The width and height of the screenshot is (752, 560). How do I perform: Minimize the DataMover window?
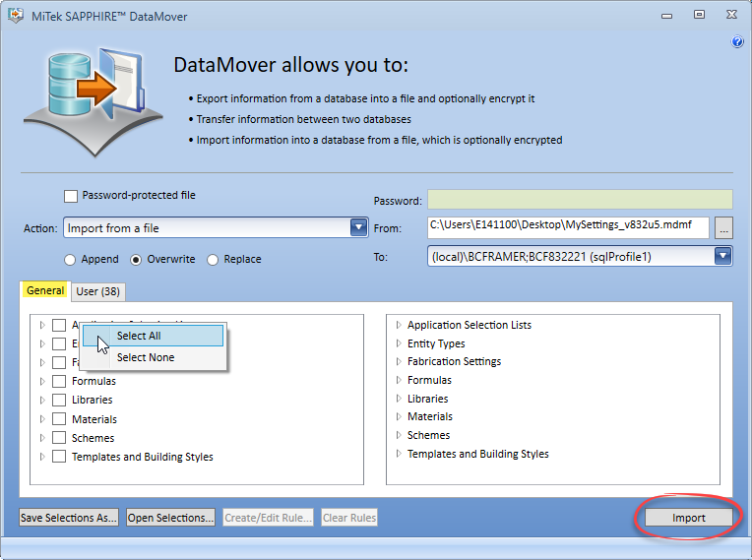[x=666, y=16]
